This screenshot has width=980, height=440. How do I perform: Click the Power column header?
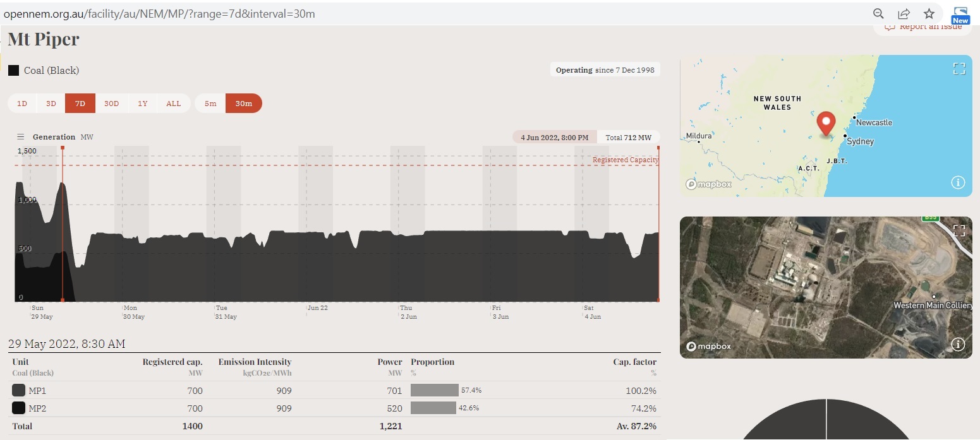tap(389, 362)
